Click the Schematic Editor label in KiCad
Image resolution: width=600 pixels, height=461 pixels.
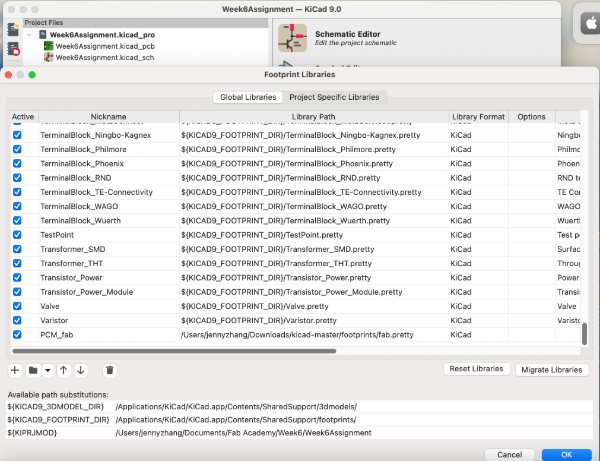[347, 34]
